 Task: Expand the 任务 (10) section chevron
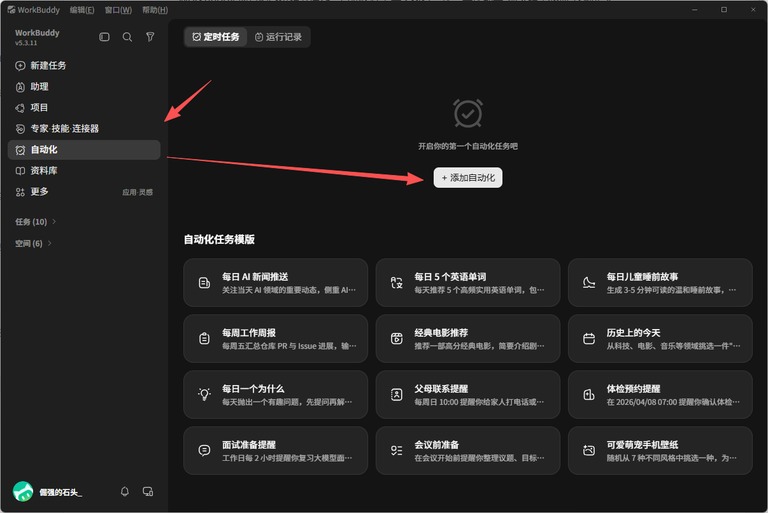54,221
